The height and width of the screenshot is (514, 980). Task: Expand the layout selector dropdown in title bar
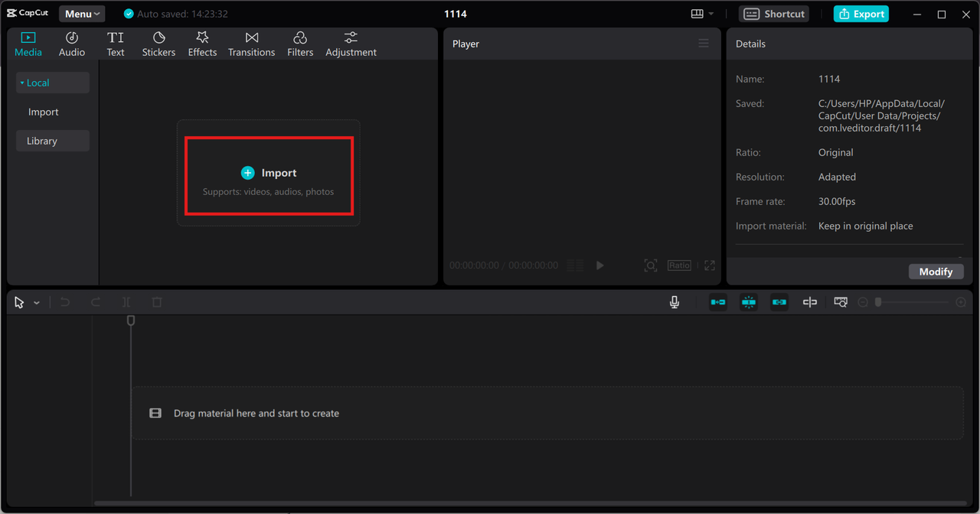[x=702, y=14]
